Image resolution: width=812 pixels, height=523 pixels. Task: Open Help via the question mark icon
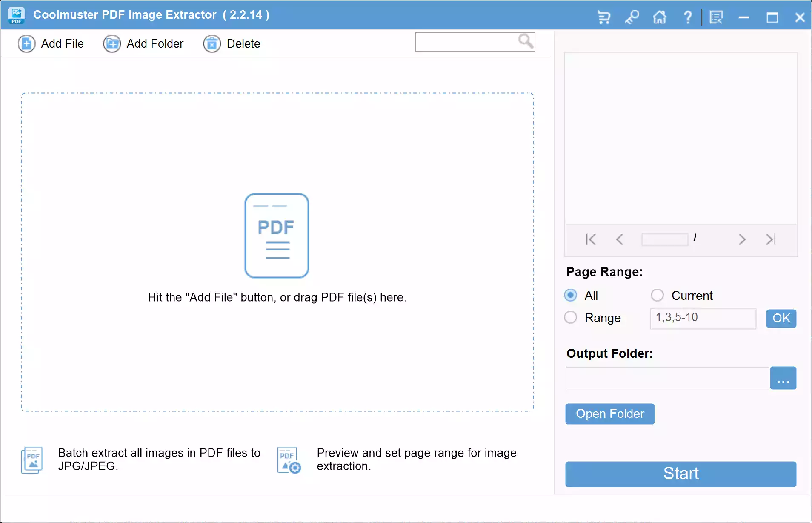pyautogui.click(x=688, y=17)
